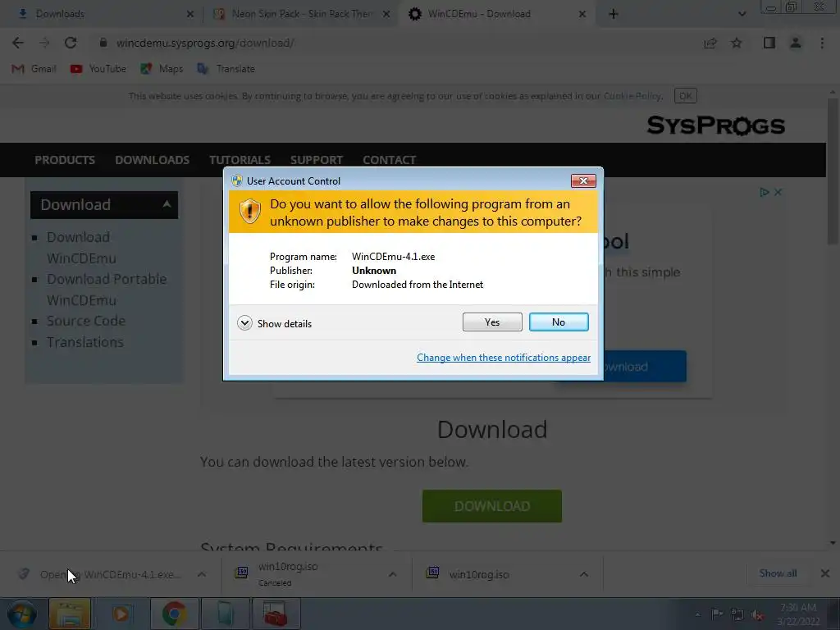Close the User Account Control dialog
The height and width of the screenshot is (630, 840).
(583, 181)
